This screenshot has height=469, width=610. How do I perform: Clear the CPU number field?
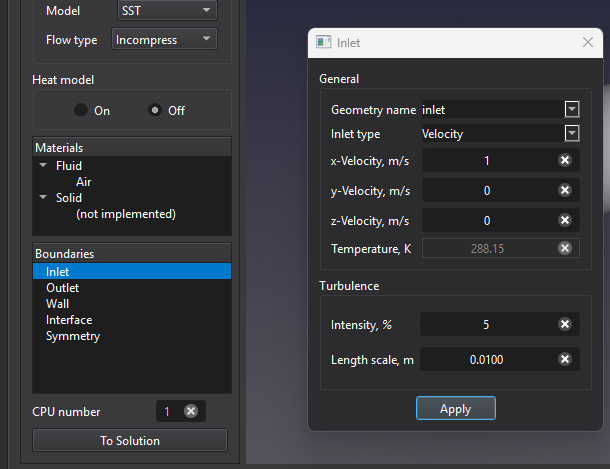190,411
